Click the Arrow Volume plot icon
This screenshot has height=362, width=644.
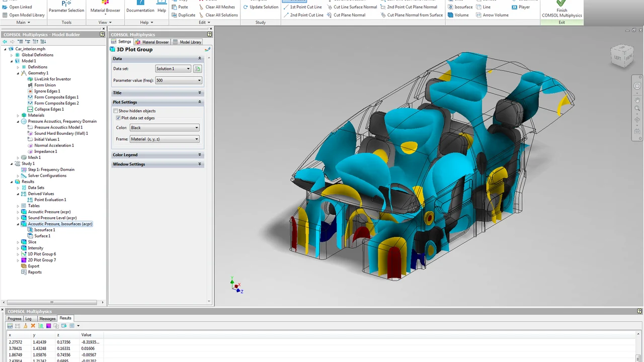[478, 15]
